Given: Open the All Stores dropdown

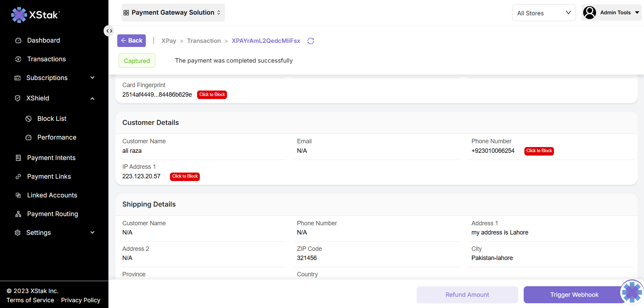Looking at the screenshot, I should tap(543, 13).
